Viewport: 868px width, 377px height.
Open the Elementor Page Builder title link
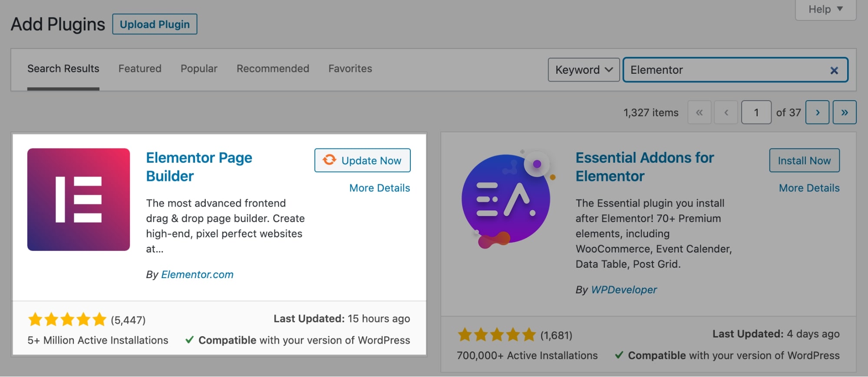[199, 167]
